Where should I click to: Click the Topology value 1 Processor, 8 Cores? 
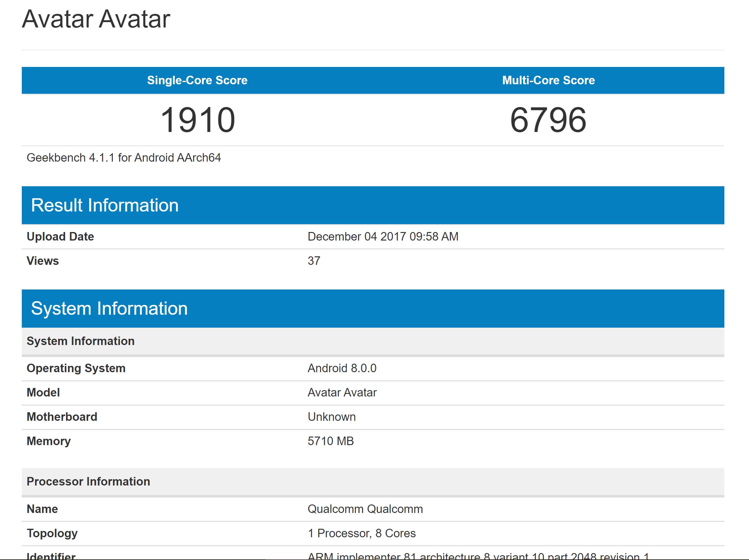[361, 533]
